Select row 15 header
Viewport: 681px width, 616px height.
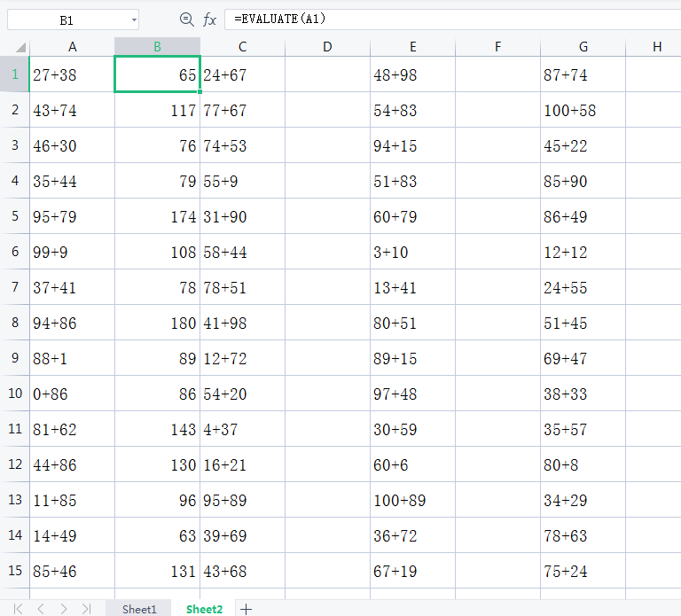(x=15, y=571)
